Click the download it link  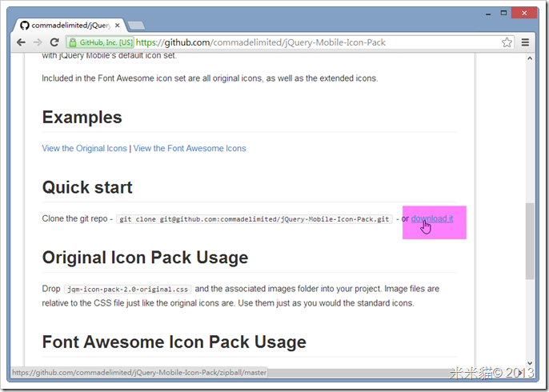(x=432, y=218)
